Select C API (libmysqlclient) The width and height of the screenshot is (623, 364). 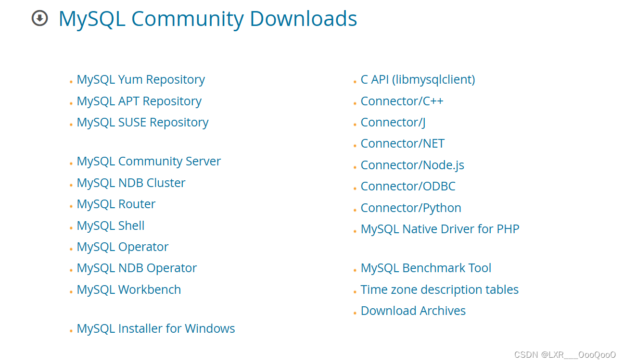tap(418, 79)
